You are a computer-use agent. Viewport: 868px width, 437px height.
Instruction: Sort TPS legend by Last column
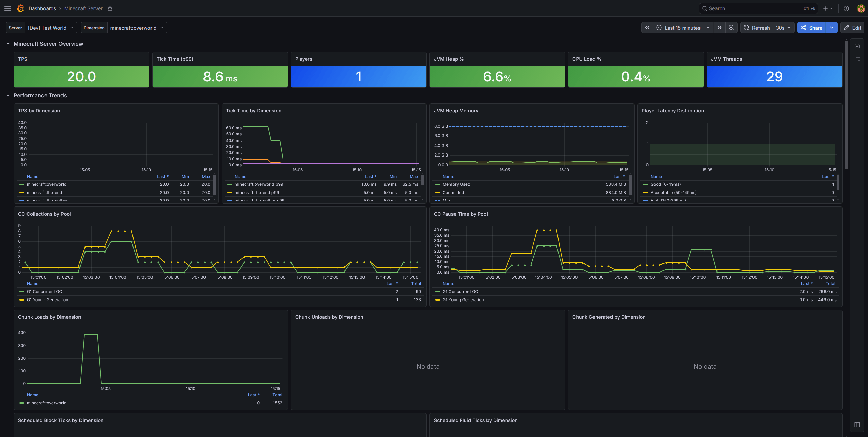click(x=162, y=177)
